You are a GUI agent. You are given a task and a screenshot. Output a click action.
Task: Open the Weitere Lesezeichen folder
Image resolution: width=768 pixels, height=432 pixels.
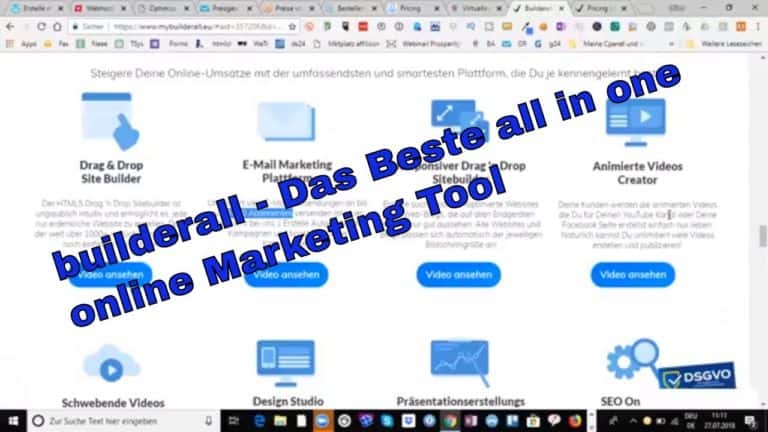[x=724, y=44]
